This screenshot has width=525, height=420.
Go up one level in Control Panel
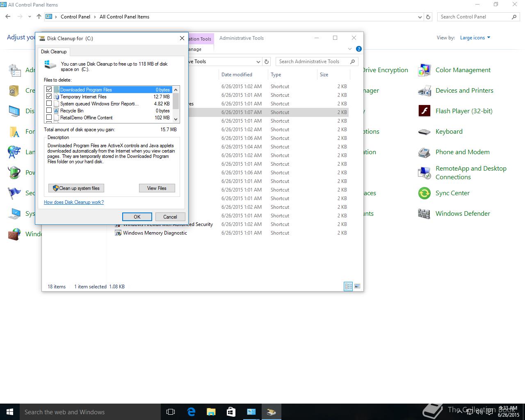[x=39, y=16]
